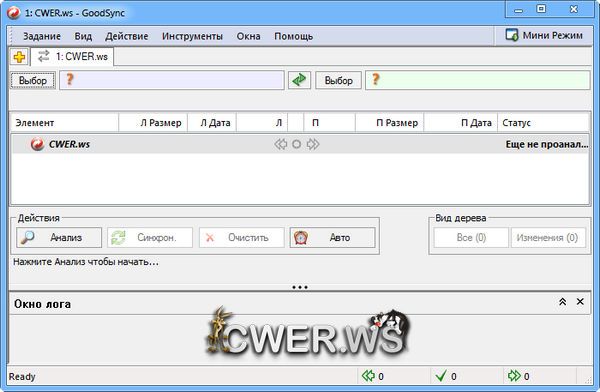
Task: Click the yellow plus new job icon
Action: (x=19, y=57)
